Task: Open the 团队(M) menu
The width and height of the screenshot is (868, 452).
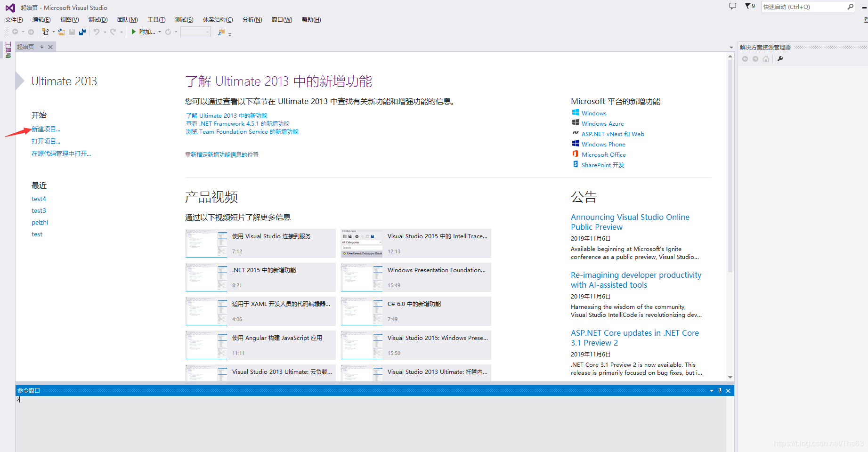Action: (x=127, y=20)
